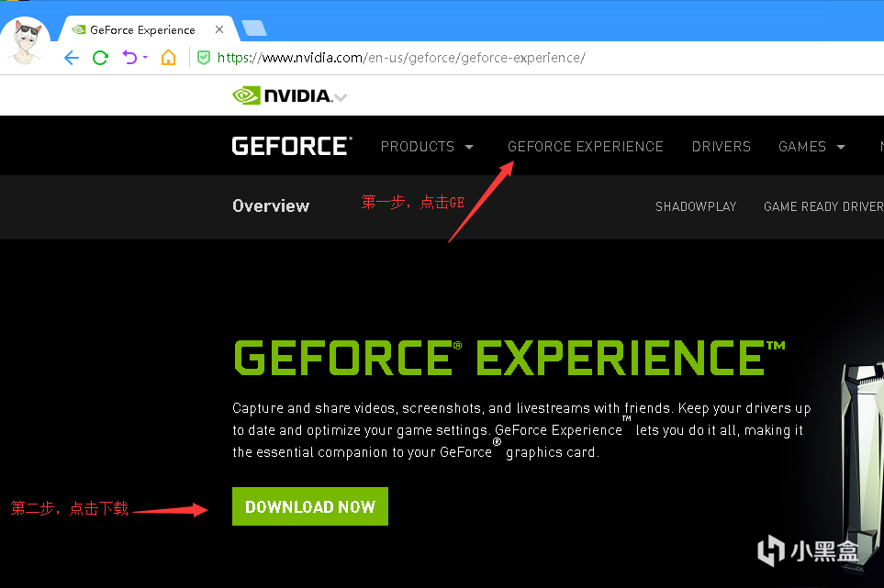Expand the NVIDIA logo chevron menu

tap(341, 97)
